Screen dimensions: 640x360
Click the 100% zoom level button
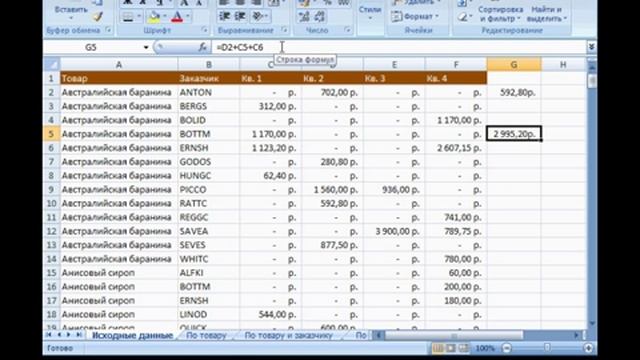tap(485, 348)
